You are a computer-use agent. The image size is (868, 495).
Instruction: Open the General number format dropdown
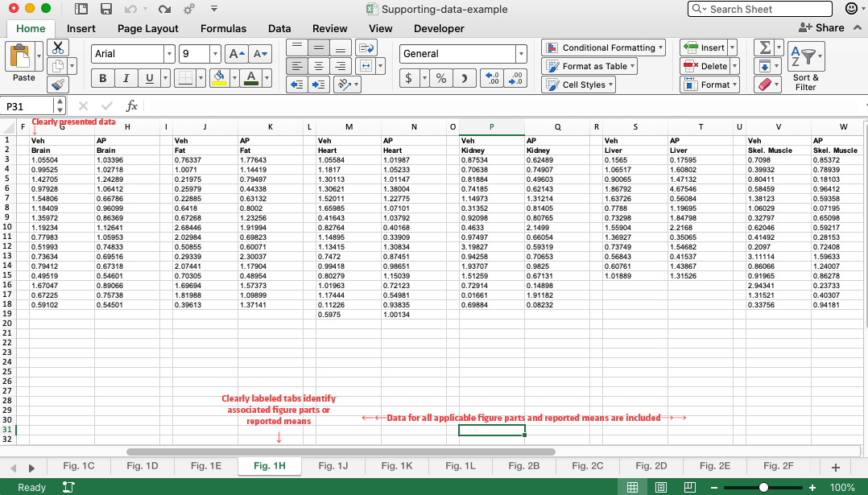point(521,54)
